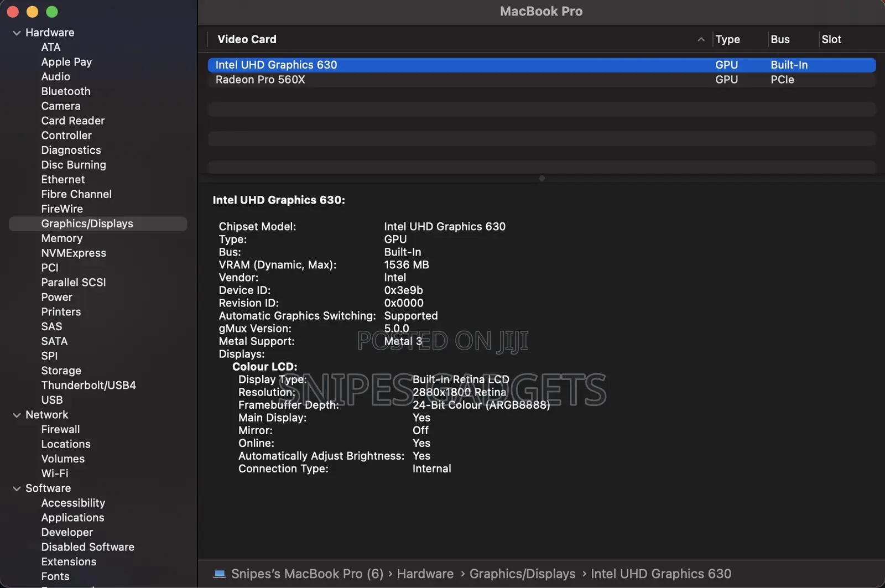The image size is (885, 588).
Task: Select the Hardware category label
Action: point(50,33)
